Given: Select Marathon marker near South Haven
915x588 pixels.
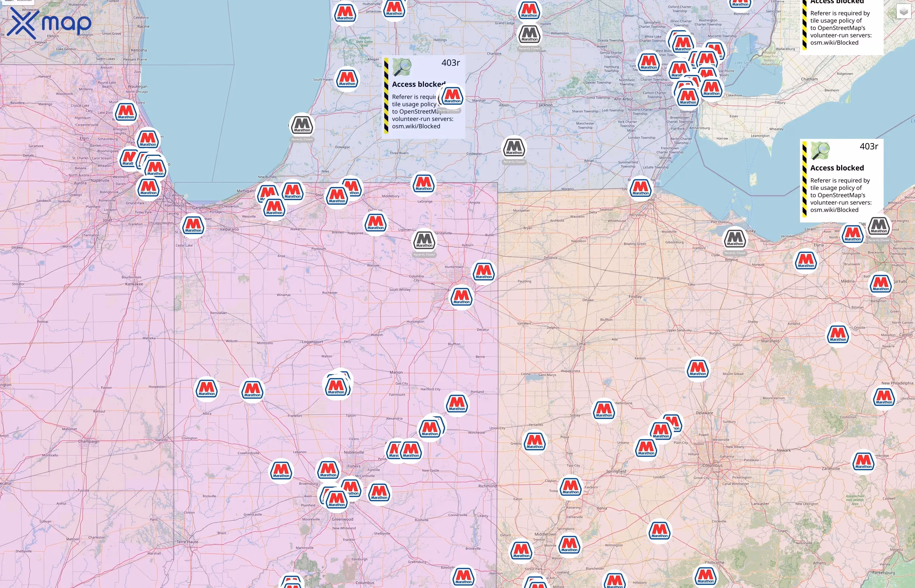Looking at the screenshot, I should (347, 79).
